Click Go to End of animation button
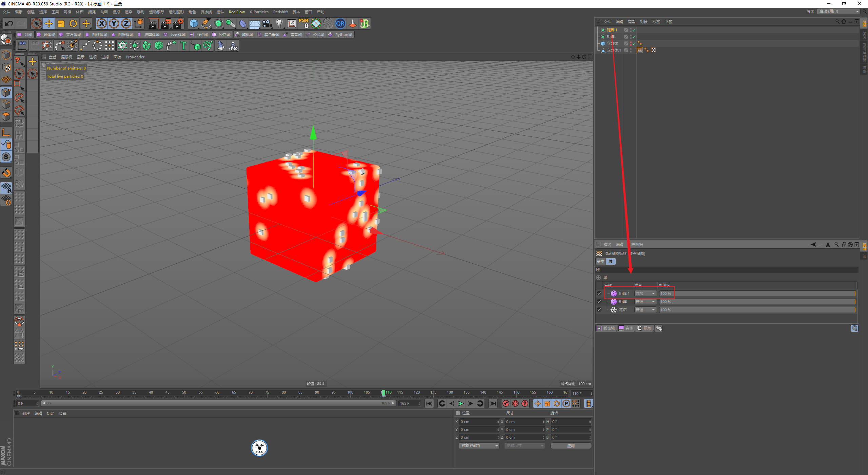The image size is (868, 475). pyautogui.click(x=493, y=403)
